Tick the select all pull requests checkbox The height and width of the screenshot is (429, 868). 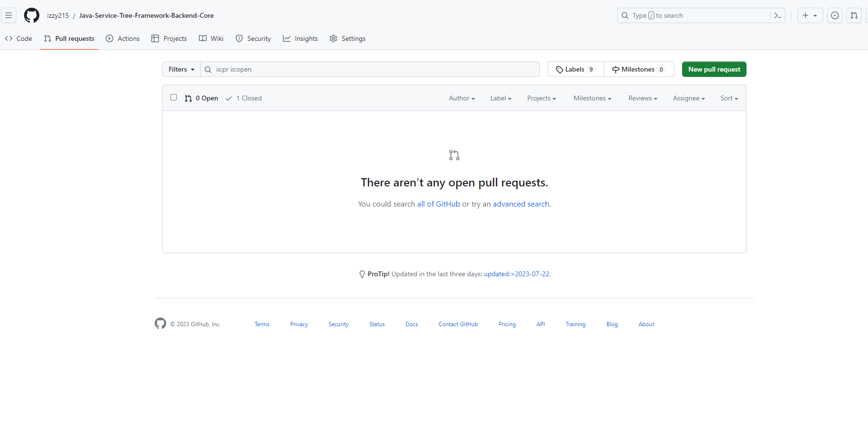click(174, 97)
